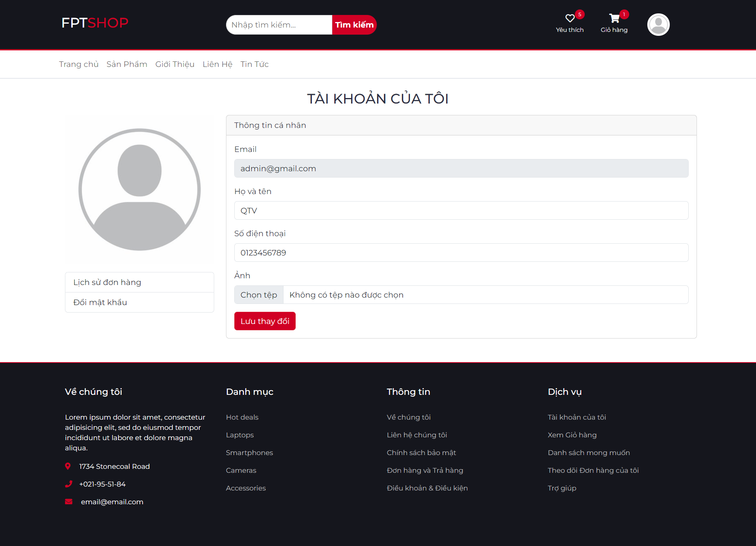Screen dimensions: 756x546
Task: Click the Số điện thoại field
Action: point(461,253)
